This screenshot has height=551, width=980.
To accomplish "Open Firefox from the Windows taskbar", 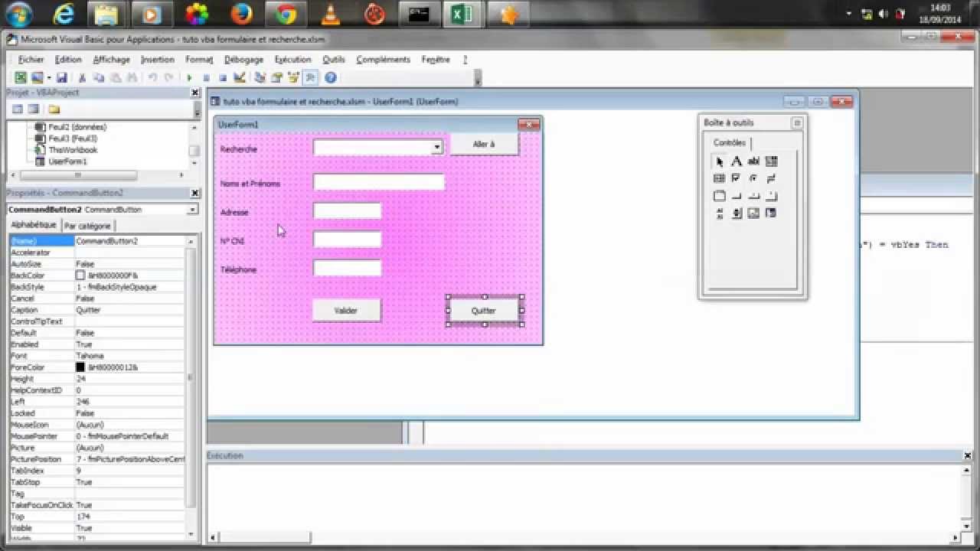I will click(242, 14).
